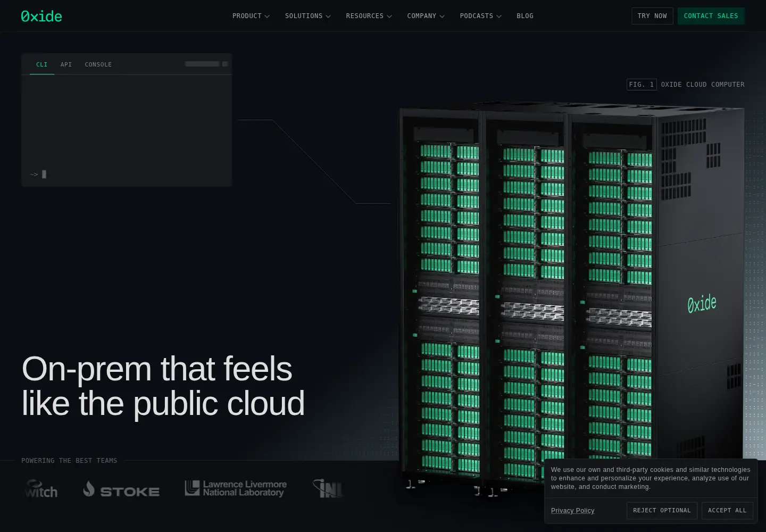Click the "FIG. 1" label
Image resolution: width=766 pixels, height=532 pixels.
pos(642,85)
